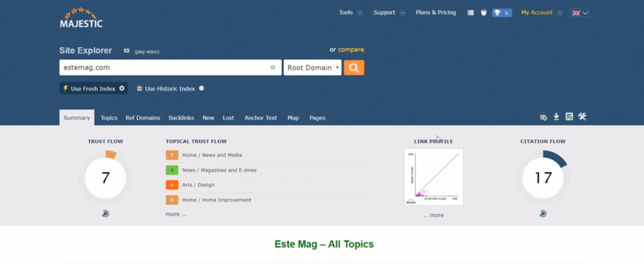The image size is (644, 265).
Task: Clear the search field with gear icon
Action: click(x=272, y=68)
